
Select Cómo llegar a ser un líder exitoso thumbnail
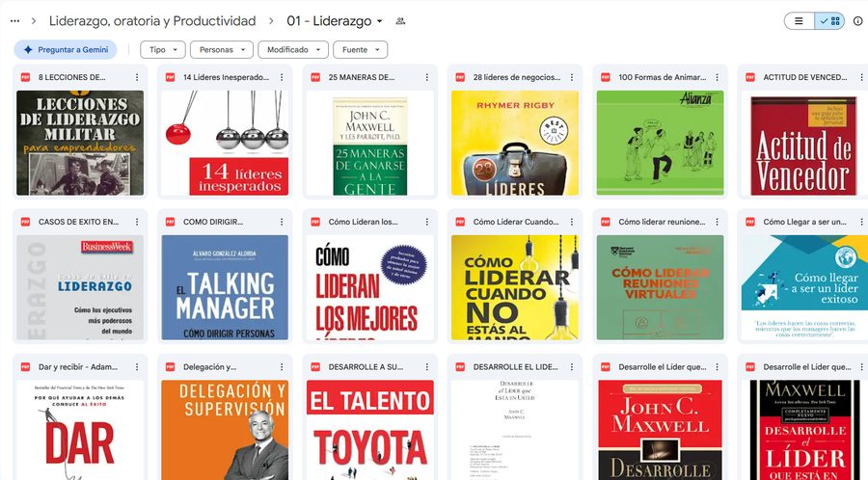point(804,287)
